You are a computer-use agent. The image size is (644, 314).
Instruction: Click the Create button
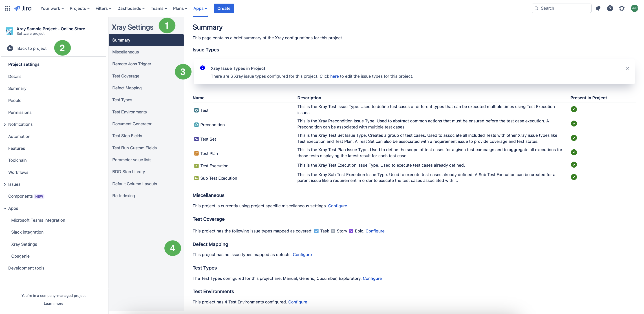point(224,8)
